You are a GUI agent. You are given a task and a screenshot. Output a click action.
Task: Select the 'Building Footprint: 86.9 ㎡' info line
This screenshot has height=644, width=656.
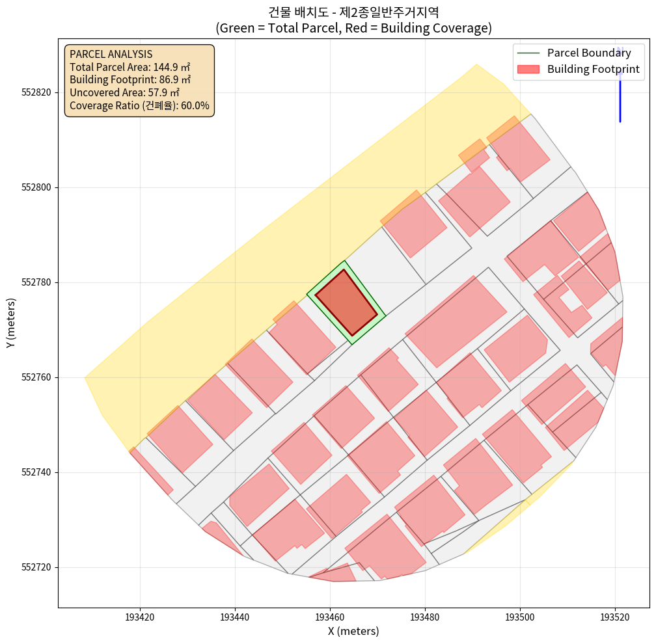coord(130,80)
